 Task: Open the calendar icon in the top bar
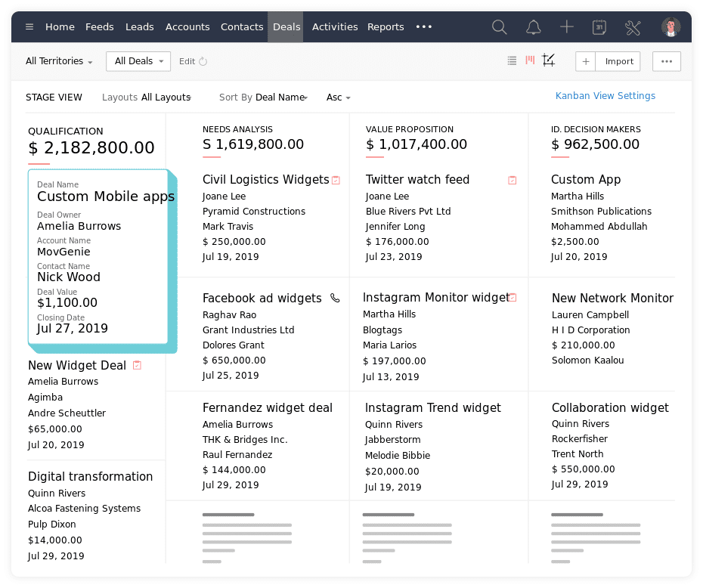tap(599, 27)
